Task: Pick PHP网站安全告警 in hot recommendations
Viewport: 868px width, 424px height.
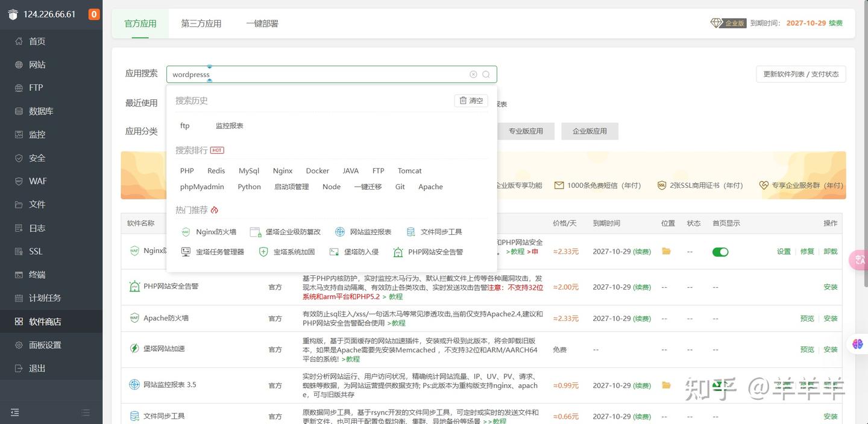Action: point(428,252)
